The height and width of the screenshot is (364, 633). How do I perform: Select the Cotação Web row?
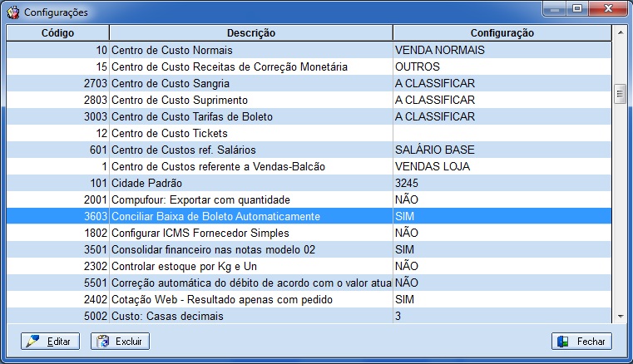pyautogui.click(x=309, y=299)
